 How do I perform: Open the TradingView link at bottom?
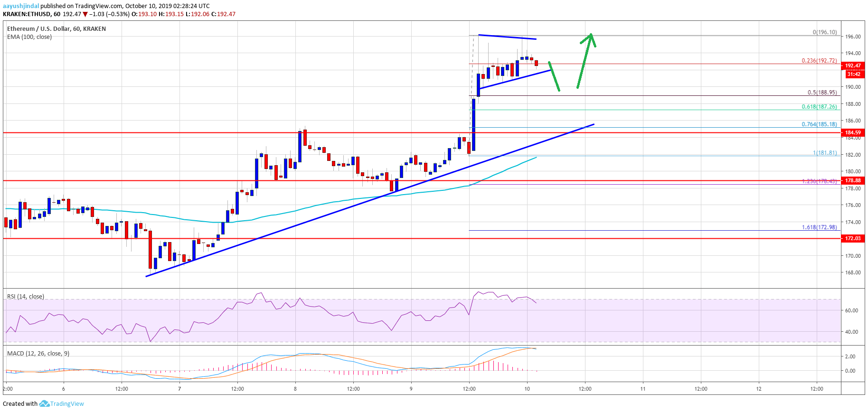tap(67, 404)
